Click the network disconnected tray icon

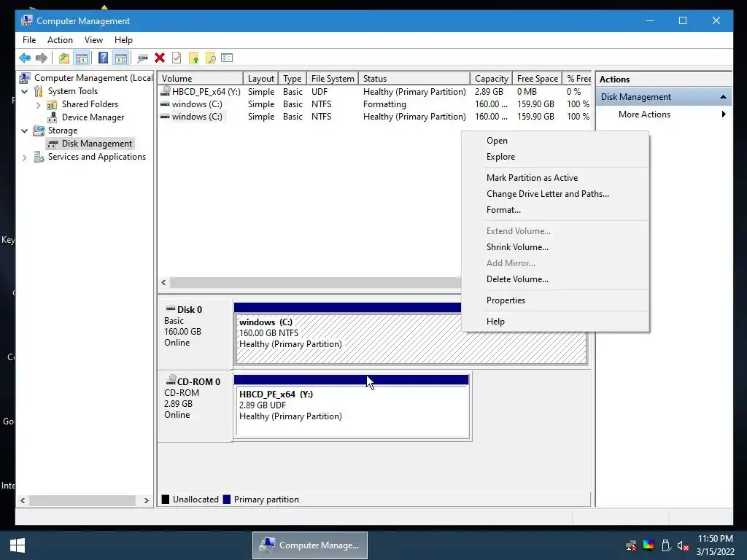coord(631,545)
